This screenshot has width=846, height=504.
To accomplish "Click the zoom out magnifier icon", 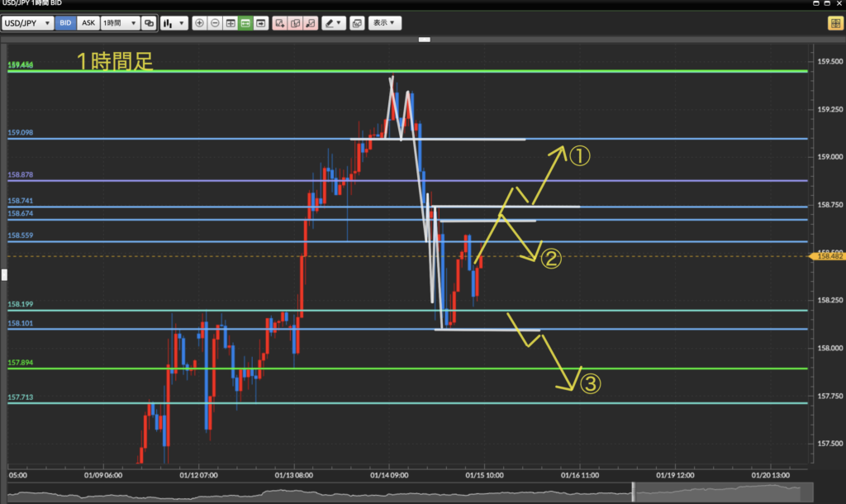I will [215, 23].
